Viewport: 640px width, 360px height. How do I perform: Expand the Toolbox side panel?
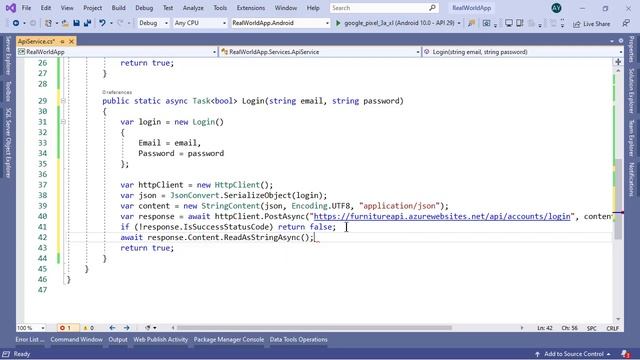[8, 91]
